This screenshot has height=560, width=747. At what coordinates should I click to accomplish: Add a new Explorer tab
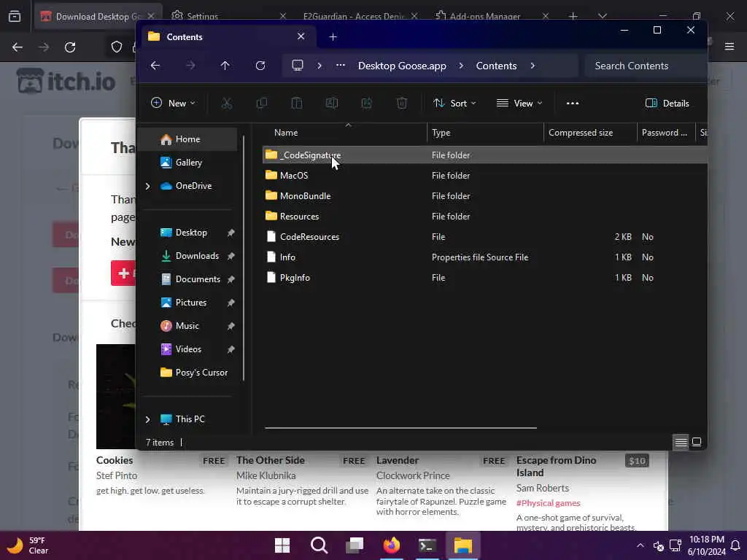pyautogui.click(x=333, y=36)
